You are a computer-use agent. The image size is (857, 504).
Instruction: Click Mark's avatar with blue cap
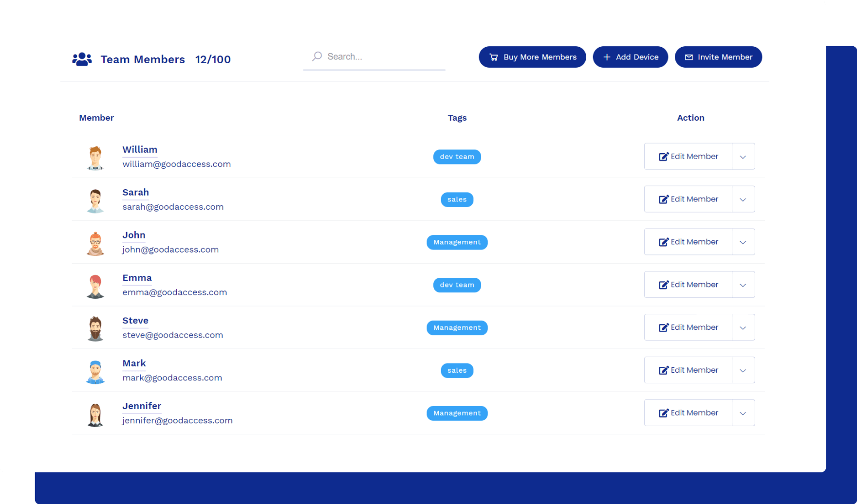(x=95, y=372)
